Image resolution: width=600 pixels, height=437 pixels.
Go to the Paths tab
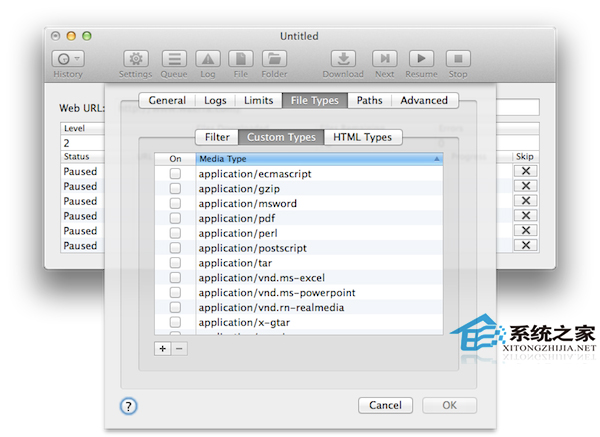click(370, 101)
